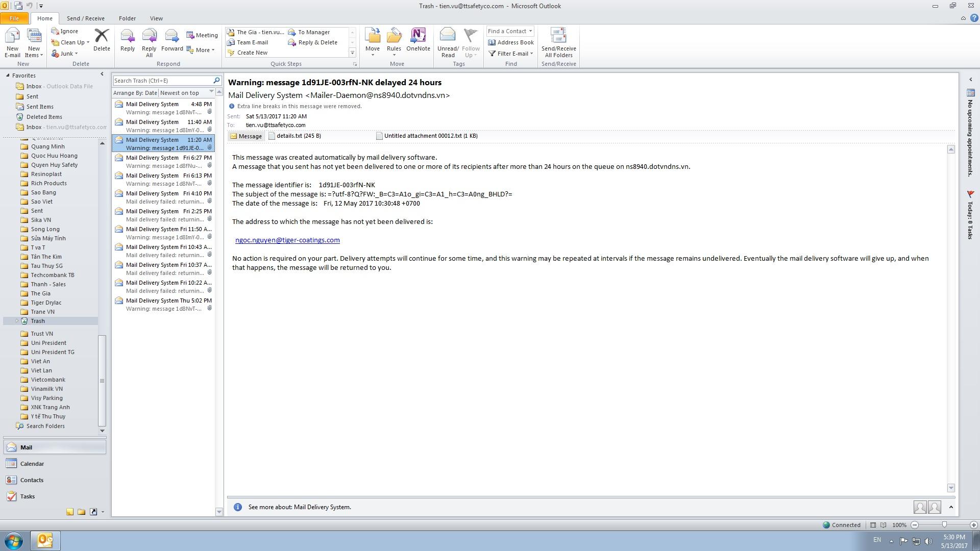Open the Tiger Drylac folder
Screen dimensions: 980x551
pos(46,303)
